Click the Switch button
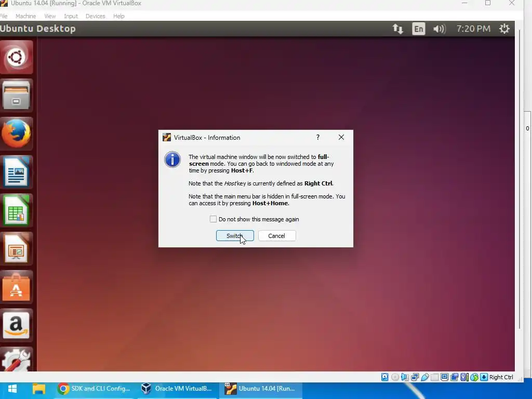The height and width of the screenshot is (399, 532). point(235,236)
